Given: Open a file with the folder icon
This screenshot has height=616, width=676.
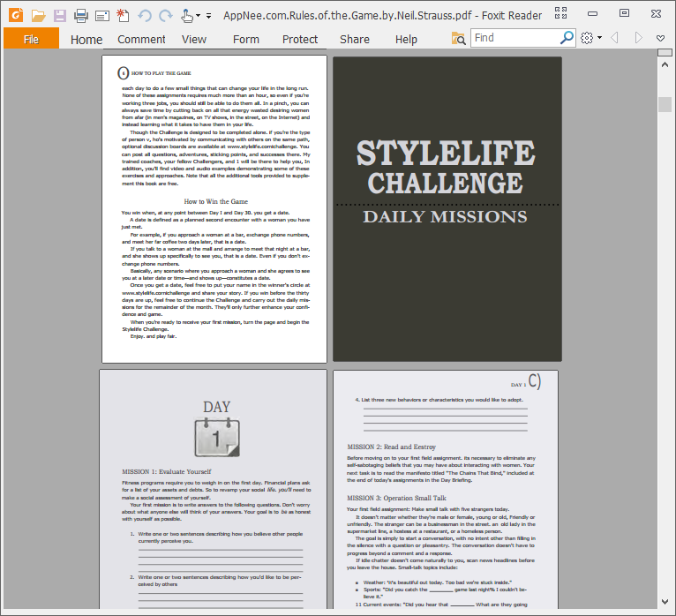Looking at the screenshot, I should click(x=38, y=16).
